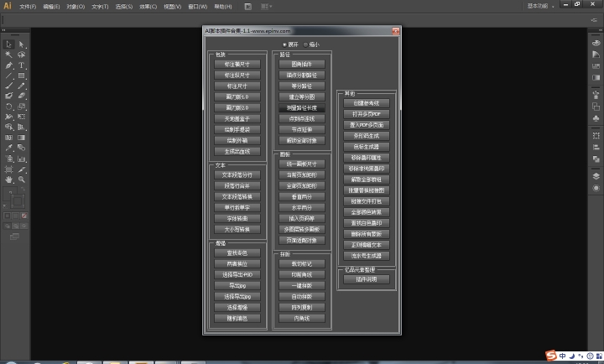Image resolution: width=604 pixels, height=364 pixels.
Task: Select the Magic Wand tool
Action: 8,55
